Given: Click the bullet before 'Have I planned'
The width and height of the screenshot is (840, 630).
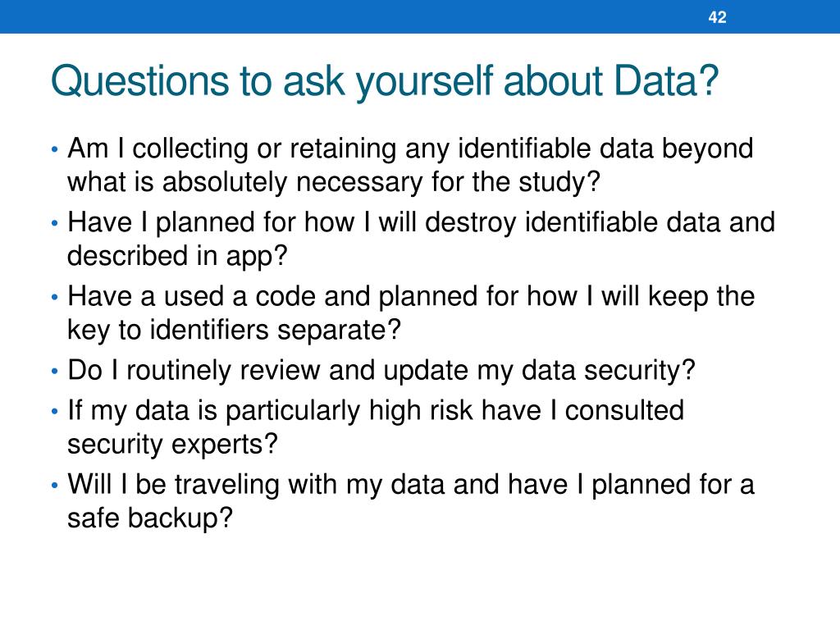Looking at the screenshot, I should click(x=54, y=223).
